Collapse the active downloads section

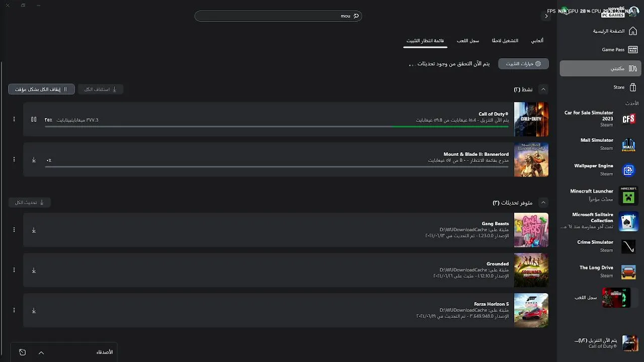click(x=543, y=89)
